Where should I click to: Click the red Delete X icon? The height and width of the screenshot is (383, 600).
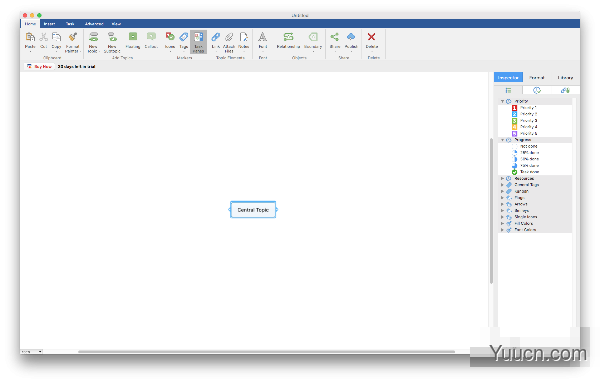point(371,37)
